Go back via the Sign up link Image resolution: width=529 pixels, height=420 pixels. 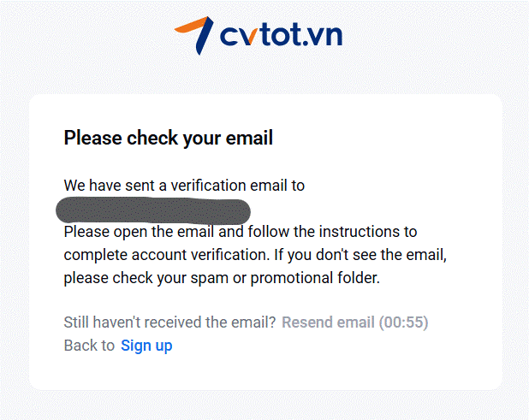pyautogui.click(x=146, y=346)
